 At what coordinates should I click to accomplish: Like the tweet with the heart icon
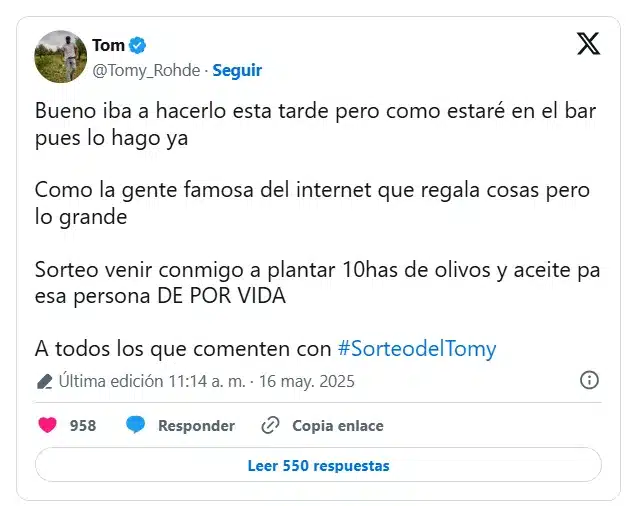(47, 425)
